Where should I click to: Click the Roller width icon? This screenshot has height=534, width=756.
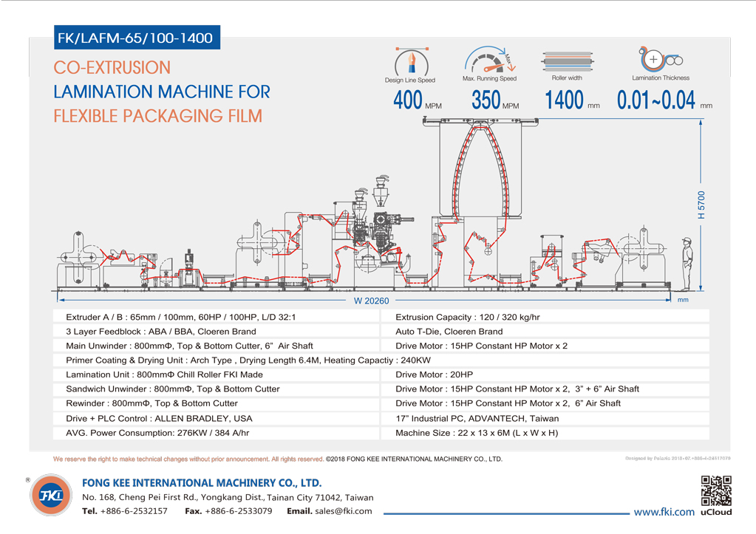[568, 61]
